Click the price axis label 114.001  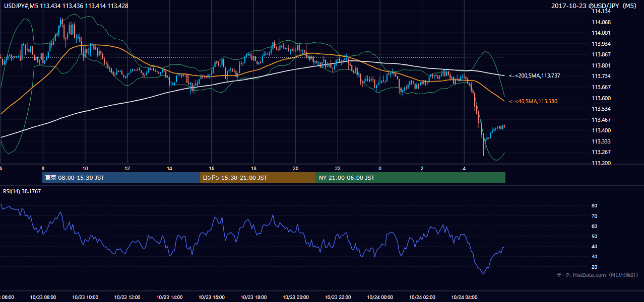point(600,33)
